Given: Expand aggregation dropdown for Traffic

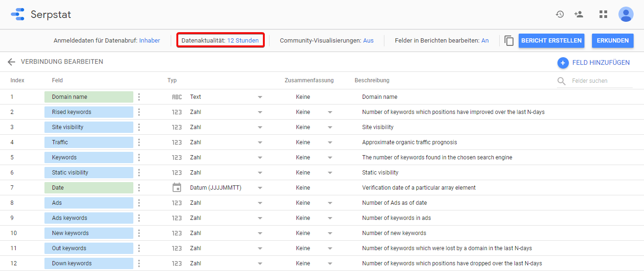Looking at the screenshot, I should click(330, 142).
